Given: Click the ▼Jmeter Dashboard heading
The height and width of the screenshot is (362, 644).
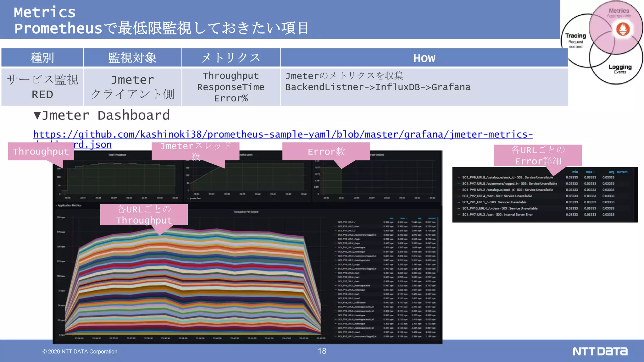Looking at the screenshot, I should pyautogui.click(x=102, y=115).
